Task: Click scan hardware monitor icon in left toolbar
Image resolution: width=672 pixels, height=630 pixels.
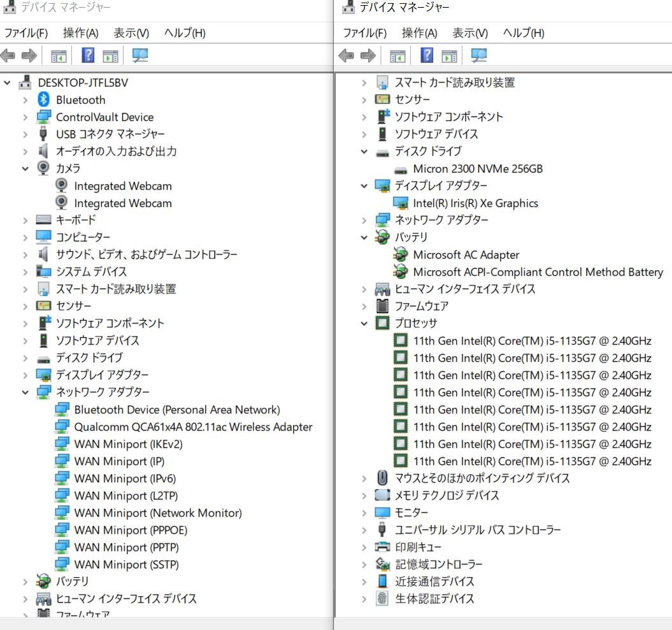Action: pos(140,55)
